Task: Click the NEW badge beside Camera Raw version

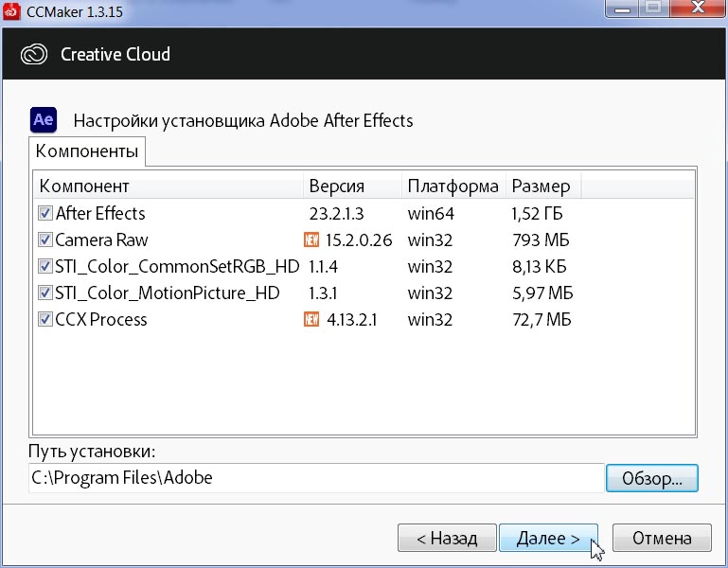Action: (x=311, y=240)
